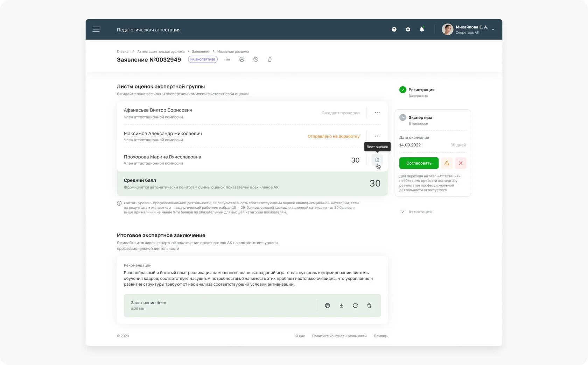
Task: Open notifications bell
Action: coord(422,29)
